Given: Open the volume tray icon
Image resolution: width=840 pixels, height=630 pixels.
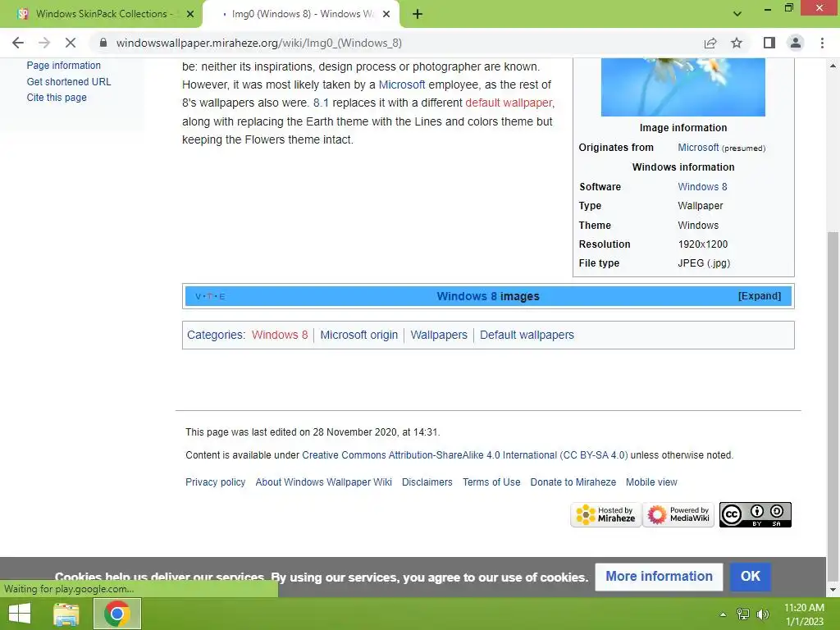Looking at the screenshot, I should pyautogui.click(x=762, y=614).
